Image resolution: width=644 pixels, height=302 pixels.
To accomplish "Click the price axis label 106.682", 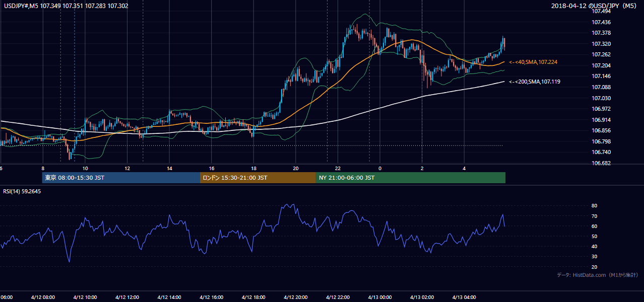I will coord(601,163).
